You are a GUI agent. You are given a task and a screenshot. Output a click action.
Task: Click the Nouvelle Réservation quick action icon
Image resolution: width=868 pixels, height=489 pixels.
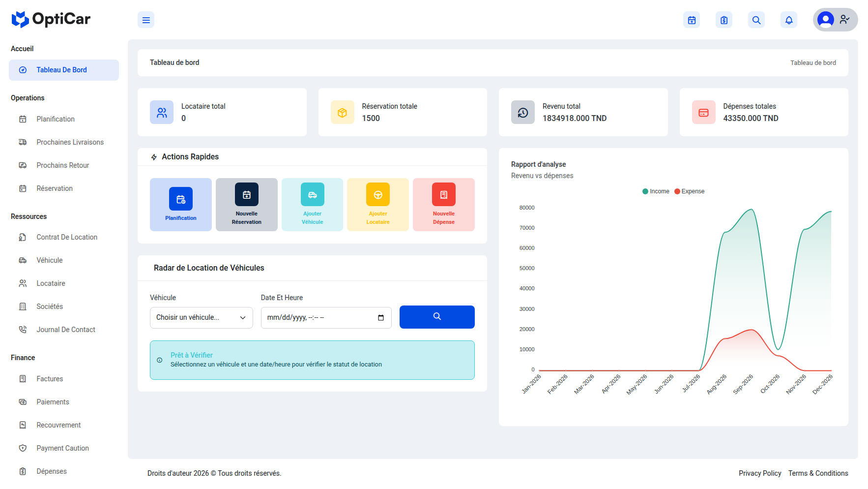pyautogui.click(x=247, y=194)
